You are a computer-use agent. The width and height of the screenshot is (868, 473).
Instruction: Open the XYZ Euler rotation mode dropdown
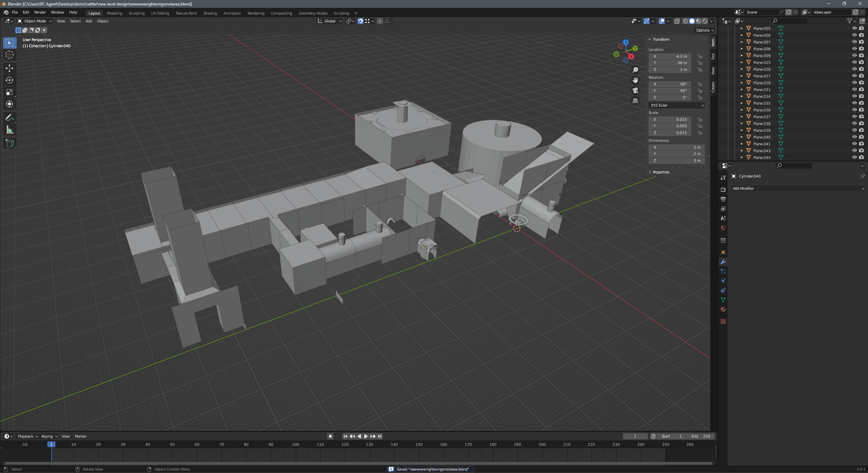(x=676, y=105)
